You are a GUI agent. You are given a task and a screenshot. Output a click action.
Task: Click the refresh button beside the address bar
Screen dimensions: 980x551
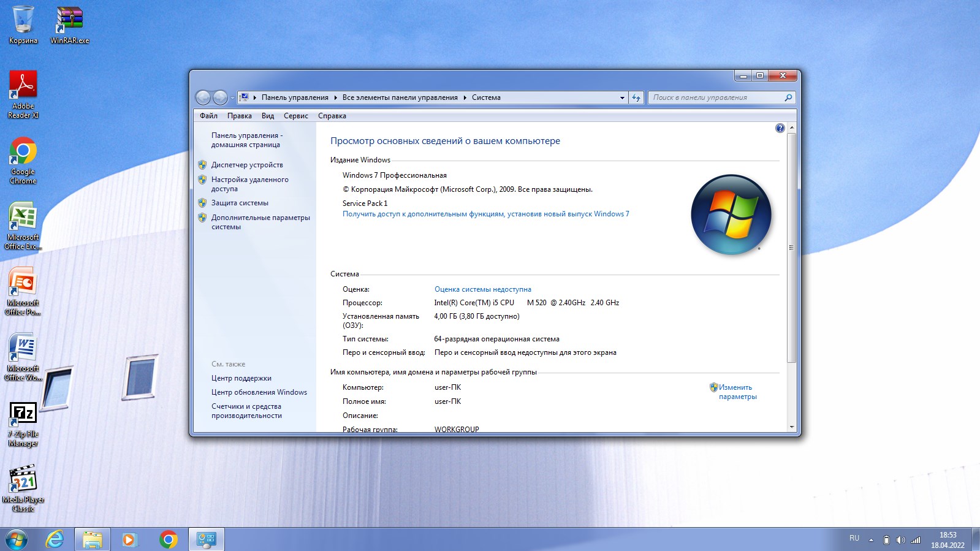pyautogui.click(x=636, y=97)
